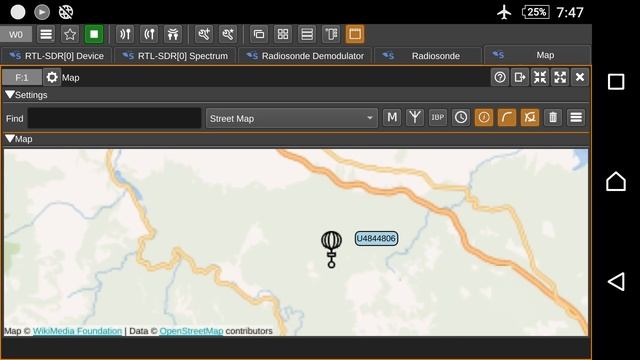Viewport: 640px width, 360px height.
Task: Open configurations with the star icon
Action: point(70,34)
